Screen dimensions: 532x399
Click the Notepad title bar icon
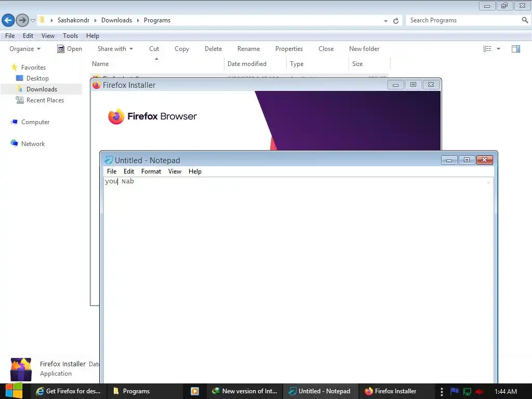[109, 160]
